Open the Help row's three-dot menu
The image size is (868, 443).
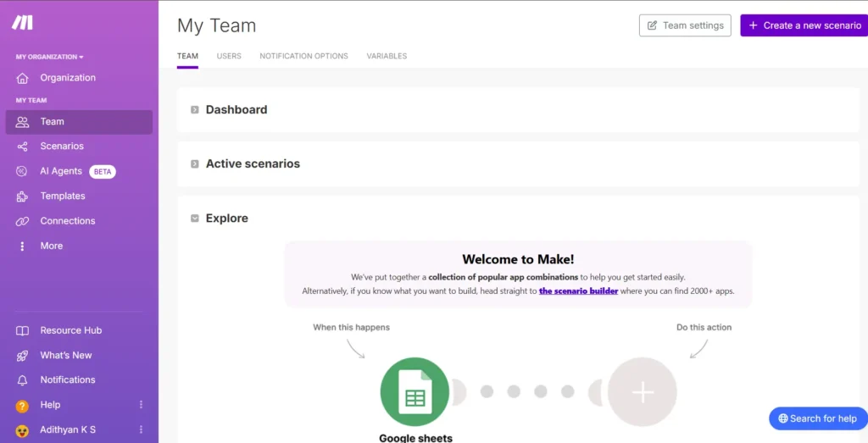click(x=142, y=405)
